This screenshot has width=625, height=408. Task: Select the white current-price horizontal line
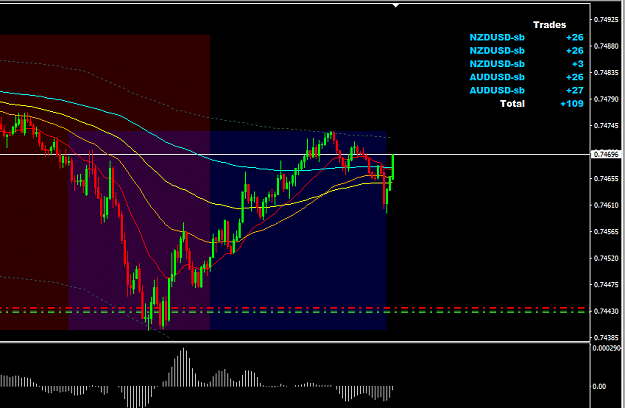[295, 154]
